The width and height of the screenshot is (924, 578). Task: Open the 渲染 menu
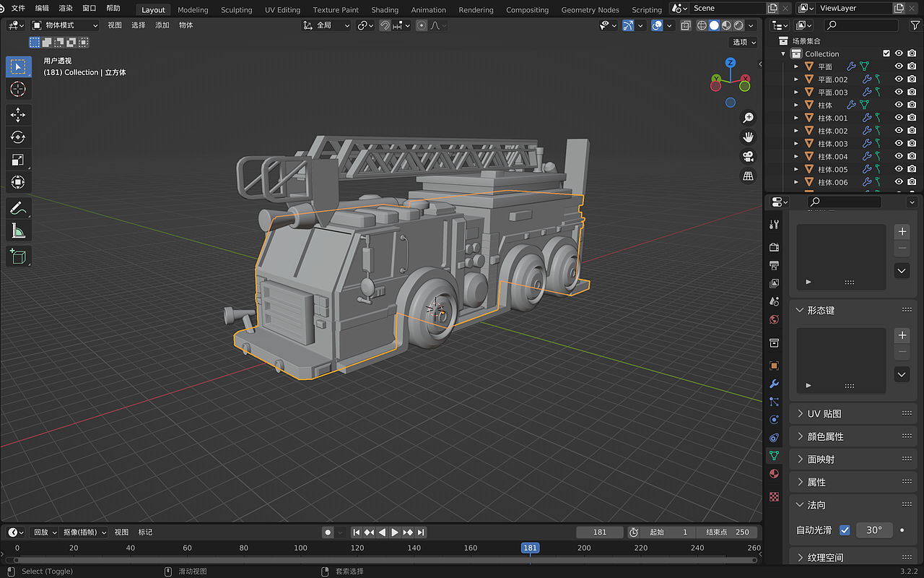click(66, 9)
